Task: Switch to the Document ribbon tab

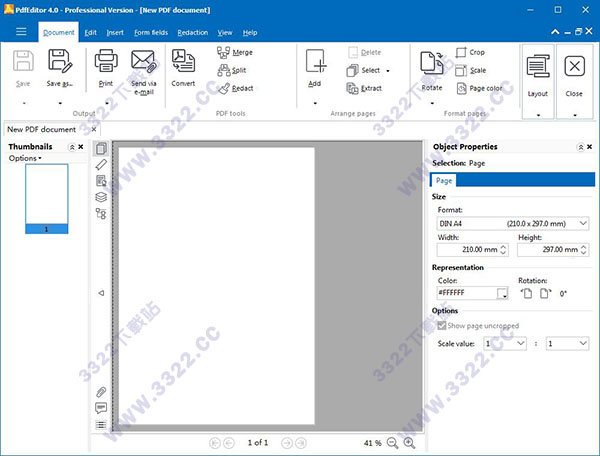Action: (x=59, y=33)
